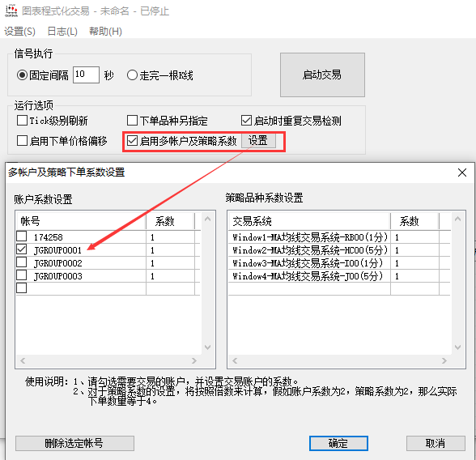Viewport: 476px width, 460px height.
Task: Click strategy list scroll down arrow
Action: pos(458,347)
